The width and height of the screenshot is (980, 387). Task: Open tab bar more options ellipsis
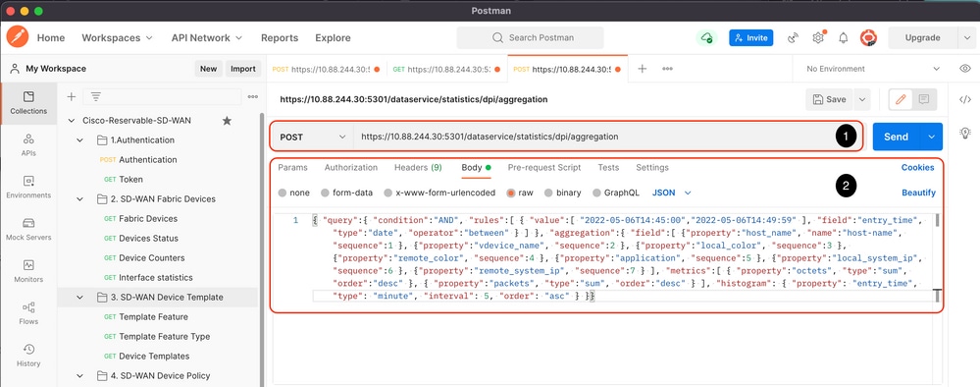[667, 68]
